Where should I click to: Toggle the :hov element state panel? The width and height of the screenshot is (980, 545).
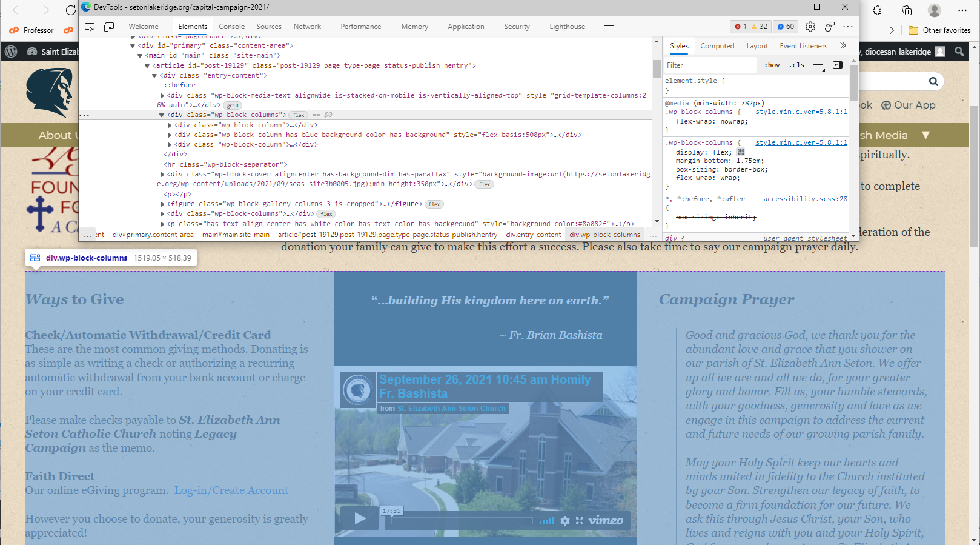tap(772, 65)
